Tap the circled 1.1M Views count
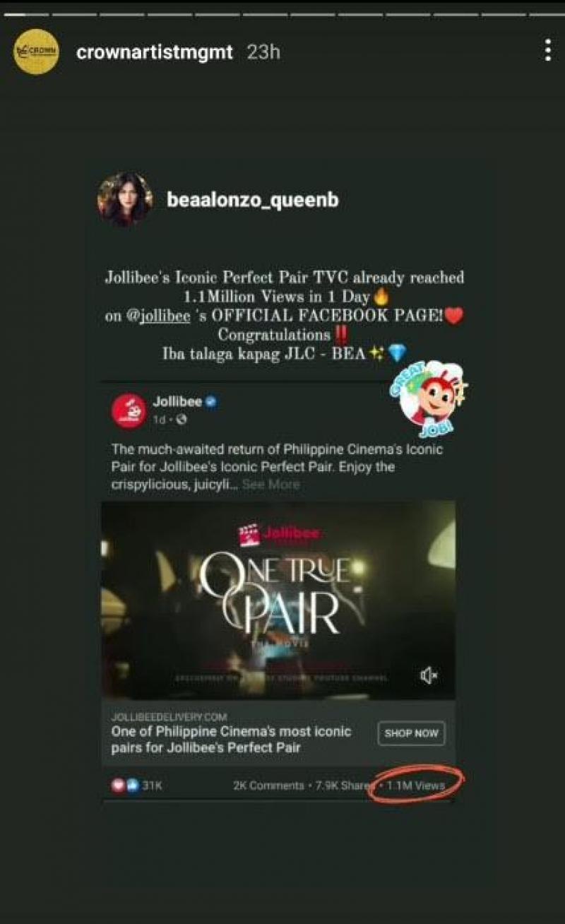The height and width of the screenshot is (924, 565). click(416, 786)
